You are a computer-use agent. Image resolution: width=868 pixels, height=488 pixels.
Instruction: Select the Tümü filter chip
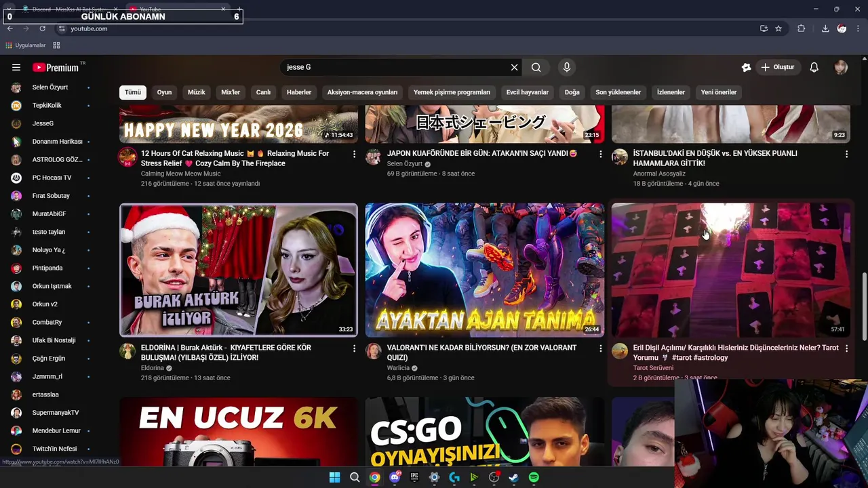(x=133, y=92)
